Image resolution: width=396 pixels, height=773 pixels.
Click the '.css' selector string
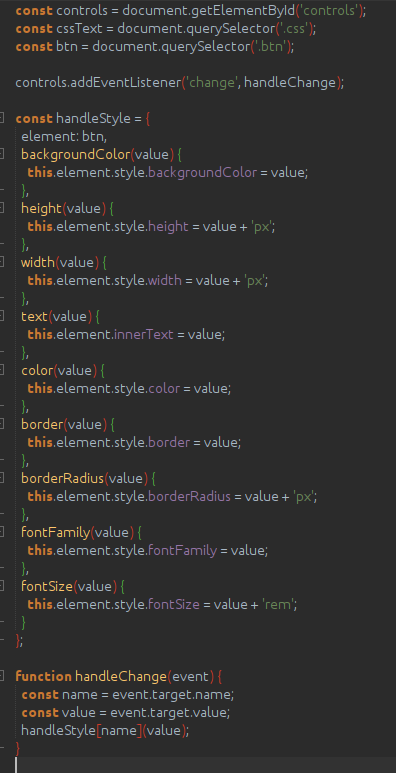click(295, 29)
